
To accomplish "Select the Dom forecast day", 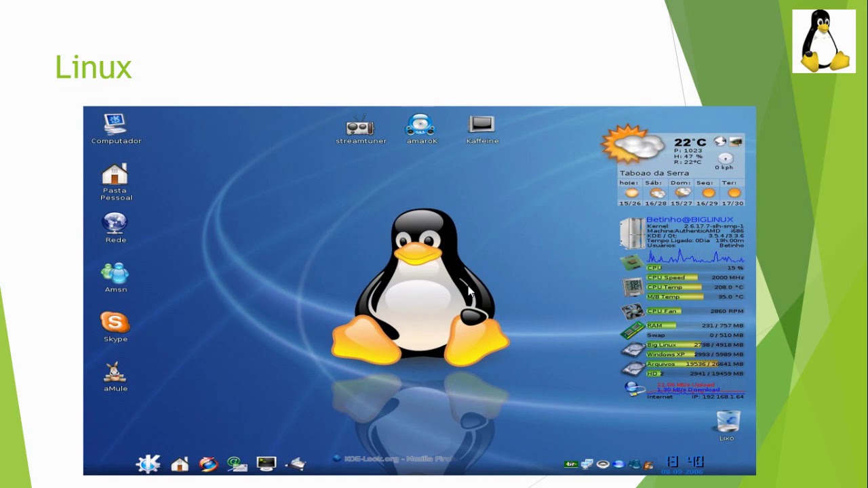I will [x=681, y=193].
